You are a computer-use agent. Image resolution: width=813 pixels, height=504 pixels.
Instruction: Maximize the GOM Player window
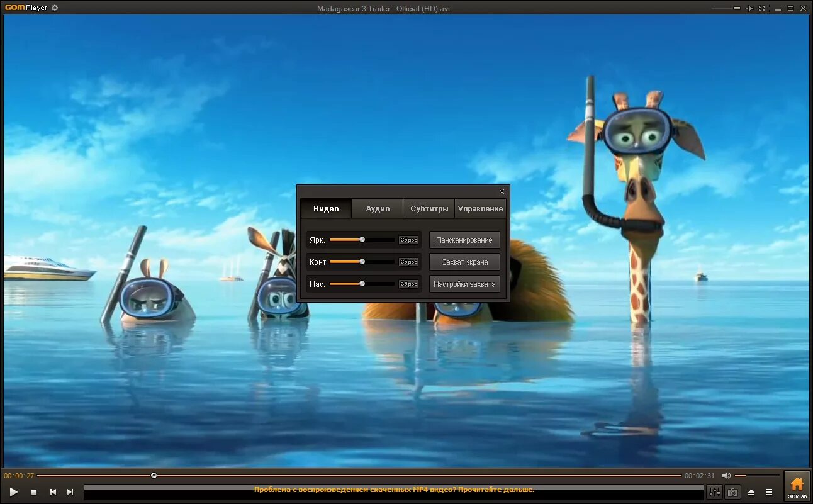(790, 8)
